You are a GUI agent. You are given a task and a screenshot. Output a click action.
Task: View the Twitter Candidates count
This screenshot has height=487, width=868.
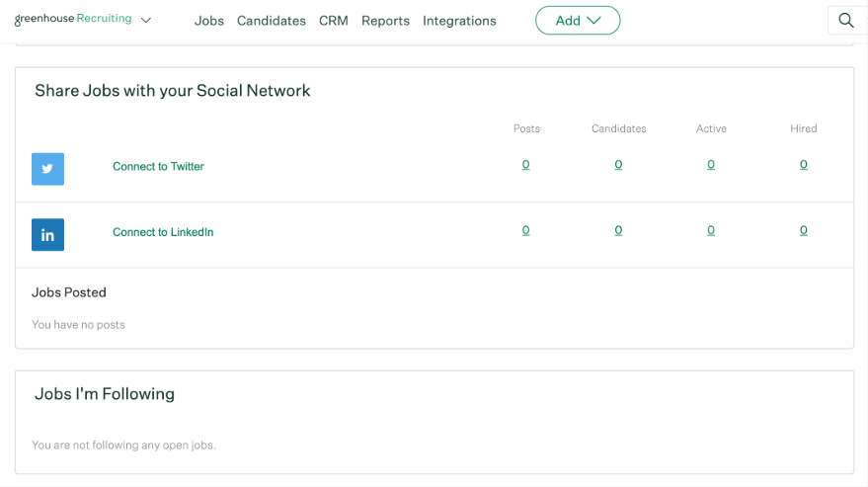[618, 165]
